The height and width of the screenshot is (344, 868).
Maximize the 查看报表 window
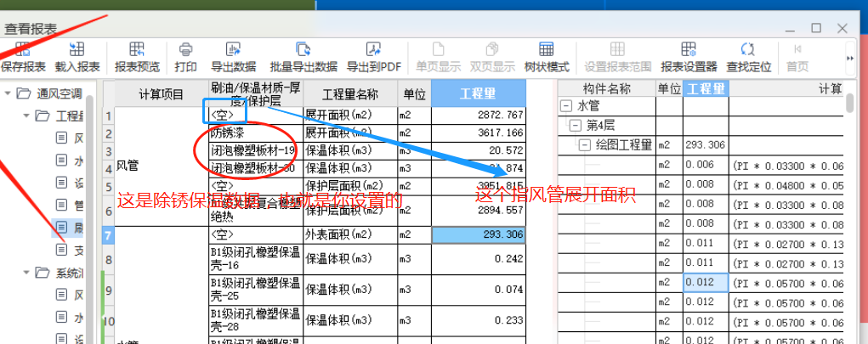tap(816, 28)
